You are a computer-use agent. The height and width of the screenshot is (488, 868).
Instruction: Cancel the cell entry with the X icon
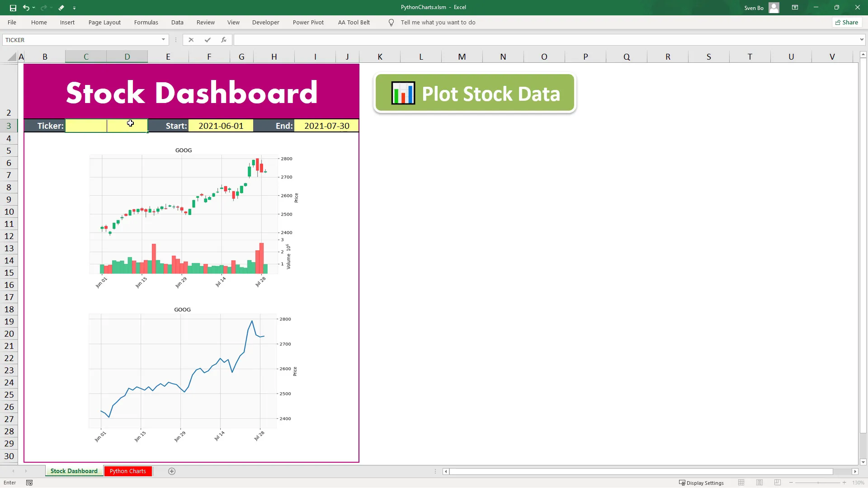click(x=191, y=40)
